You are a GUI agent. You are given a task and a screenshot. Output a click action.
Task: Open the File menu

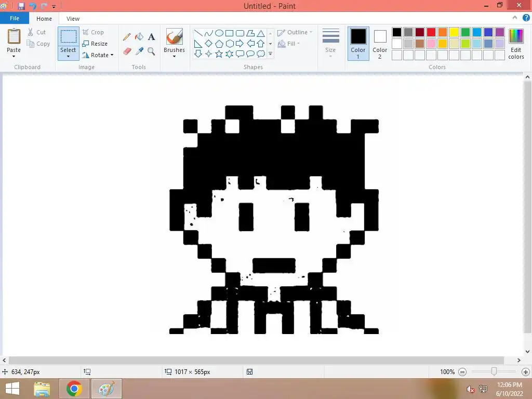click(x=15, y=18)
